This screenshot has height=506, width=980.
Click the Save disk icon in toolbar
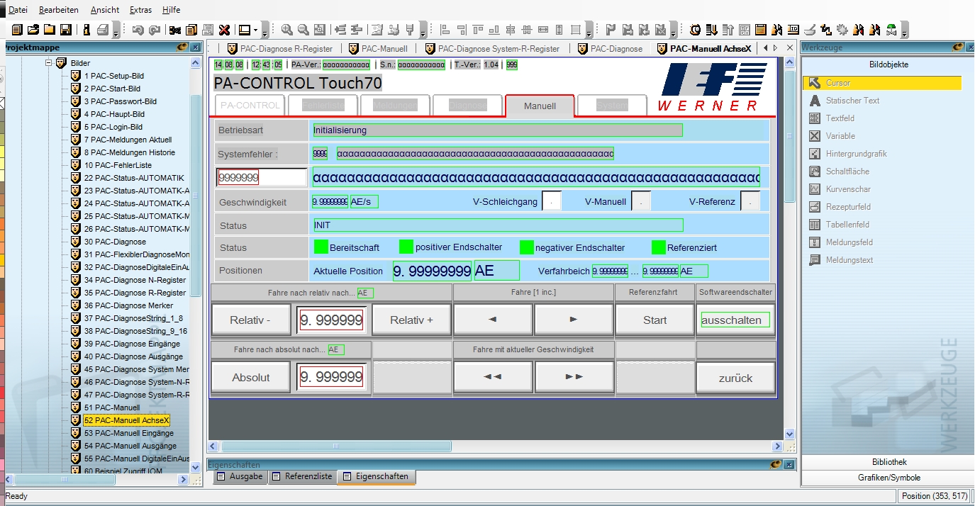pyautogui.click(x=66, y=30)
